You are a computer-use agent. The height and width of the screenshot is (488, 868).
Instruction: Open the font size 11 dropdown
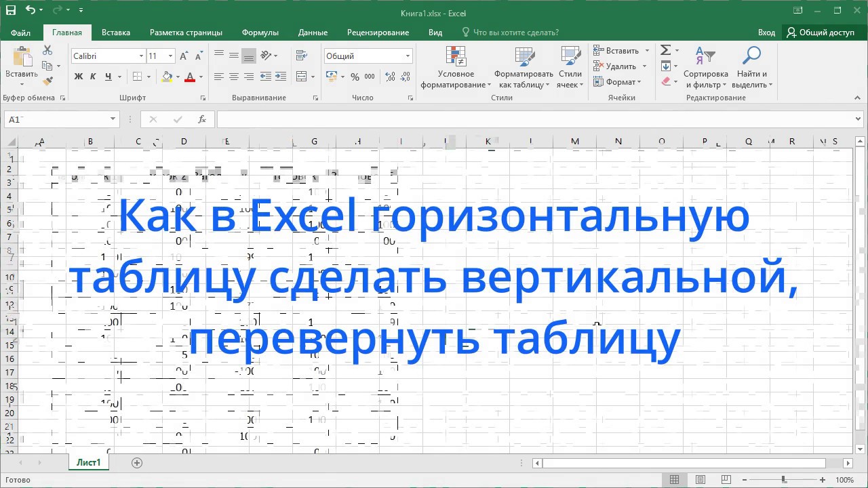coord(170,56)
